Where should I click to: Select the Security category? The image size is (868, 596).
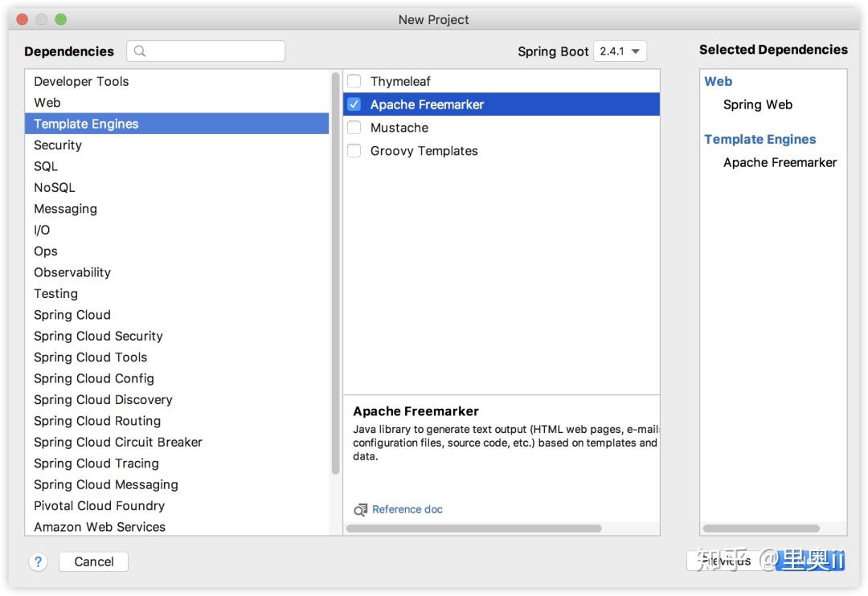tap(58, 145)
